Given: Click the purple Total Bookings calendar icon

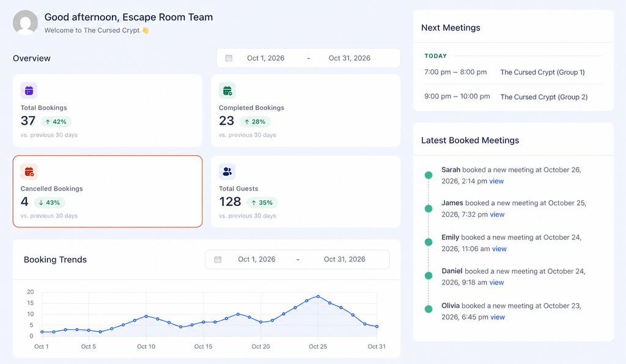Looking at the screenshot, I should [x=29, y=90].
